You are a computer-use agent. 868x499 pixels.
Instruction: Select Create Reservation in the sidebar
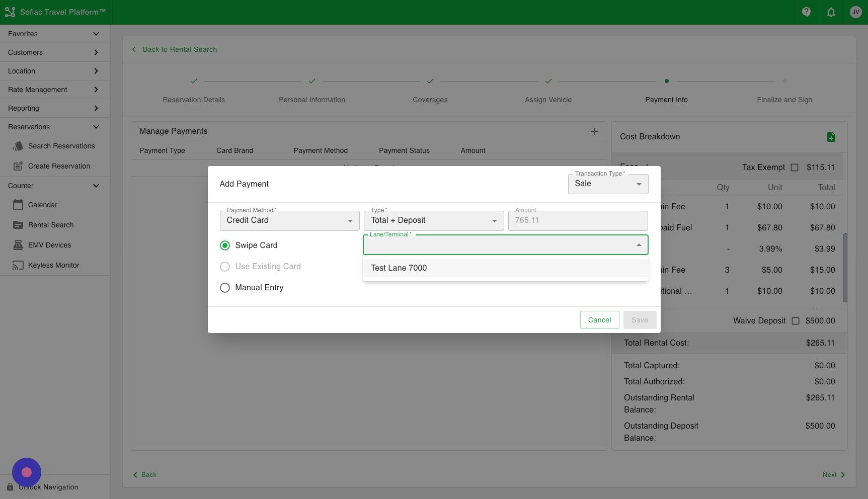click(59, 166)
